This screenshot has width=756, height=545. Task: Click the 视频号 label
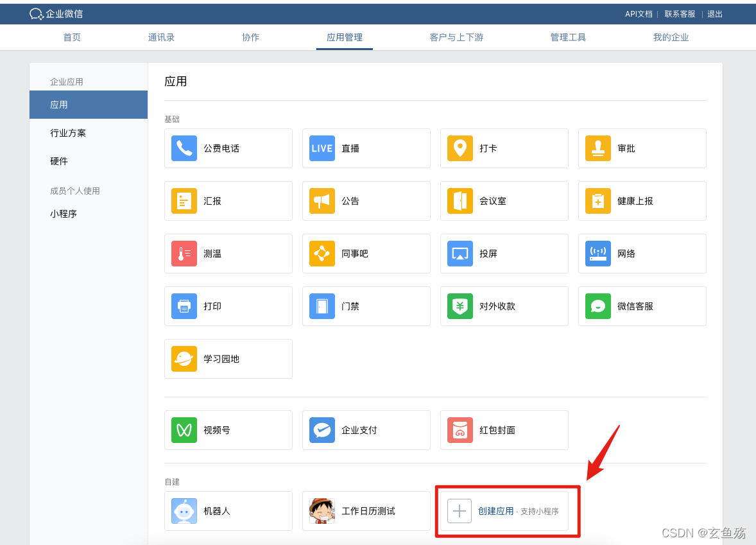(x=217, y=429)
